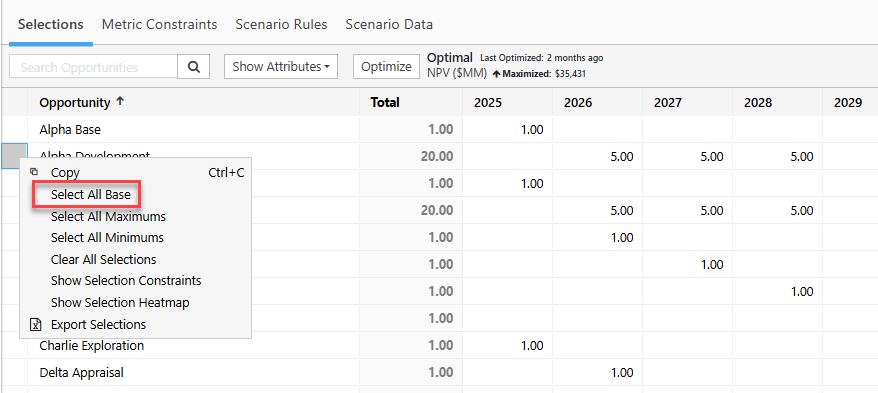
Task: Click the sort arrow beside Opportunity header
Action: (119, 102)
